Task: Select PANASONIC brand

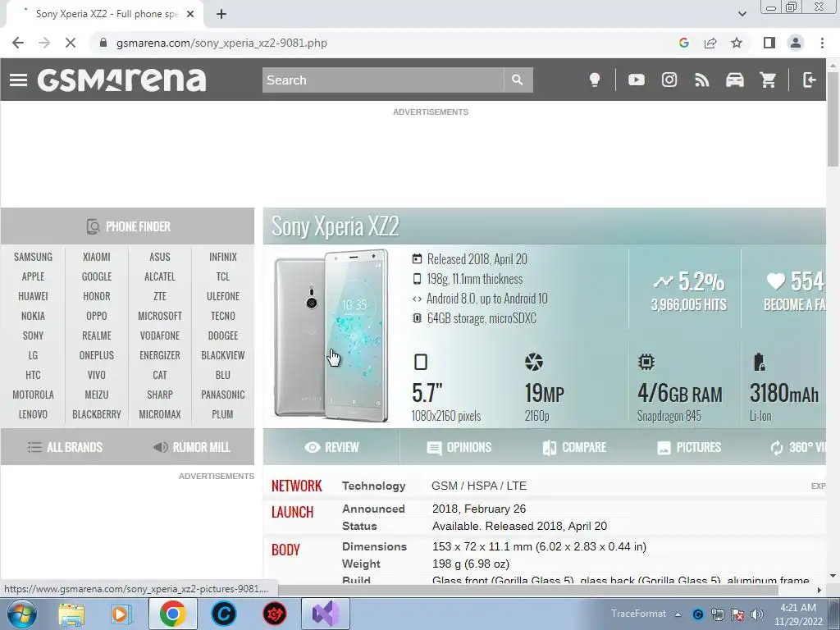Action: (223, 395)
